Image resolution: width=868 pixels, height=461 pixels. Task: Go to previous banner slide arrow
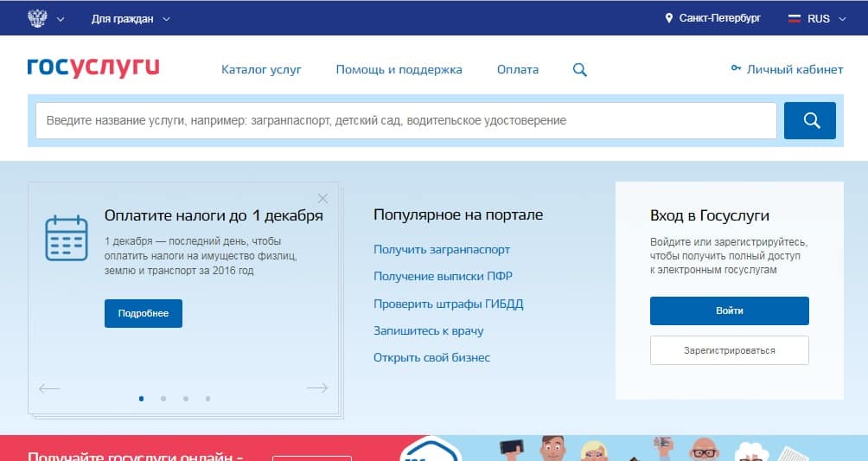point(49,388)
